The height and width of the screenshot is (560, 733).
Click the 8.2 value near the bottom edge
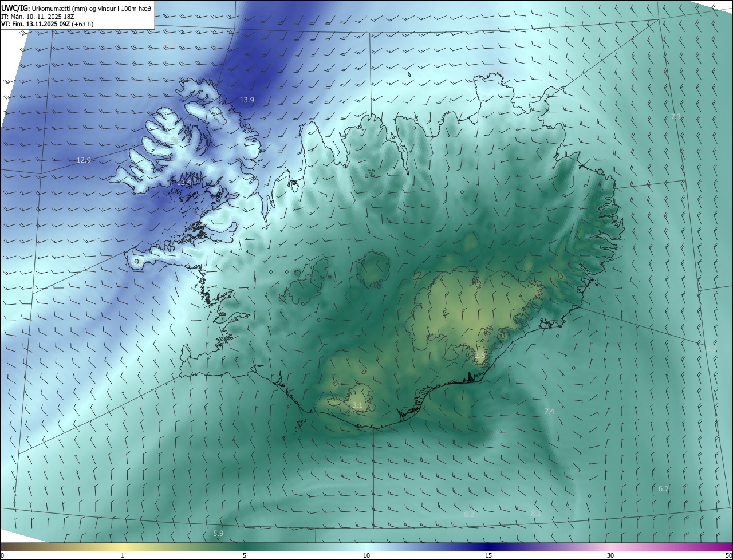469,514
